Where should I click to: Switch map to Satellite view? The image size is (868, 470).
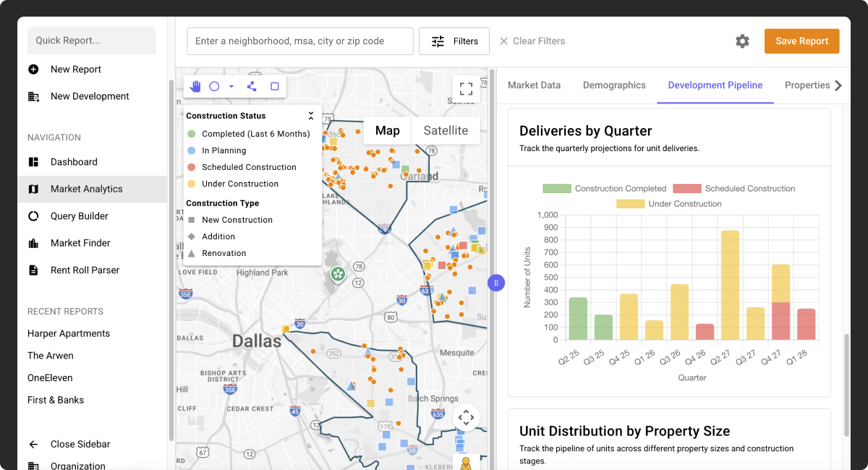(446, 131)
